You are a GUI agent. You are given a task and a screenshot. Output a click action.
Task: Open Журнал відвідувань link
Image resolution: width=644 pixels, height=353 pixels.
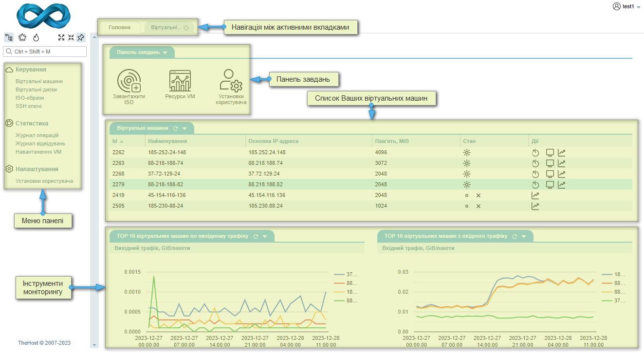[x=40, y=143]
